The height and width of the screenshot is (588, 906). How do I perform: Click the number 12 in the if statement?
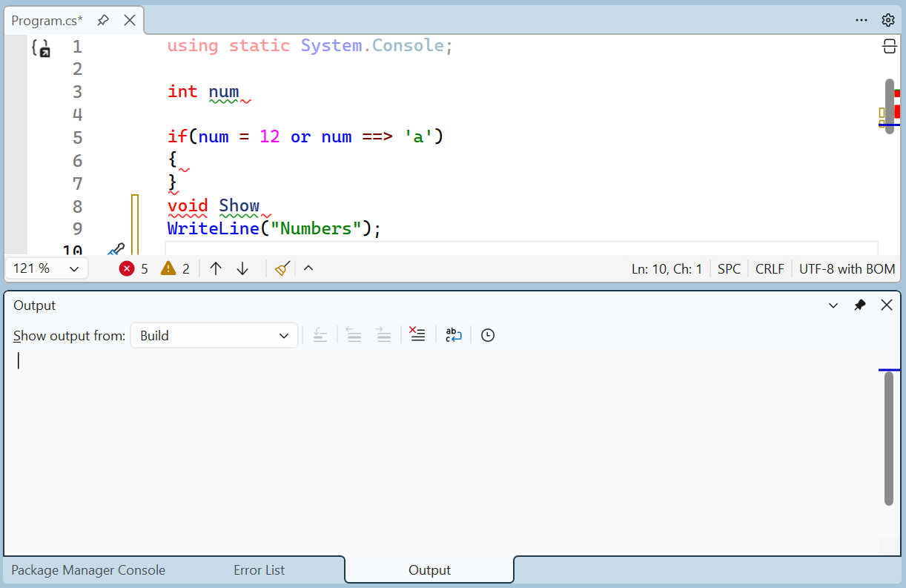[x=270, y=137]
